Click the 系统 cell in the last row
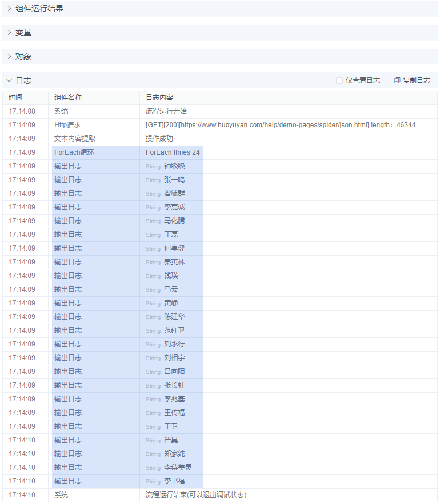Screen dimensions: 440x504 click(61, 495)
